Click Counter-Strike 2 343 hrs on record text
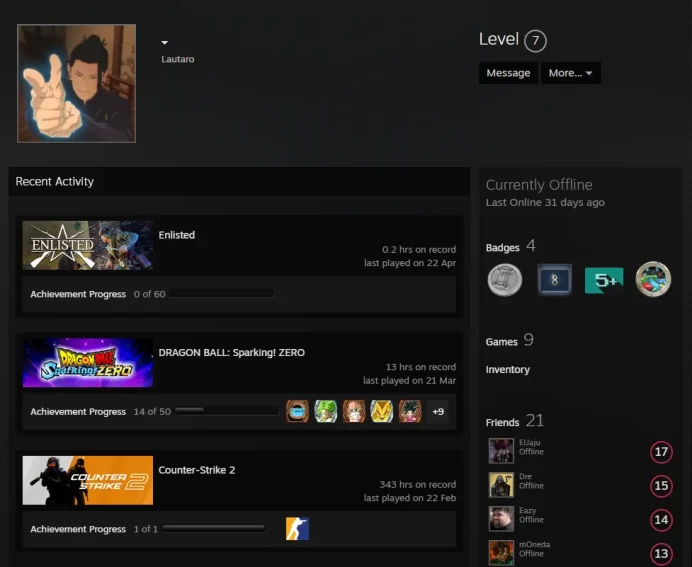 [417, 484]
